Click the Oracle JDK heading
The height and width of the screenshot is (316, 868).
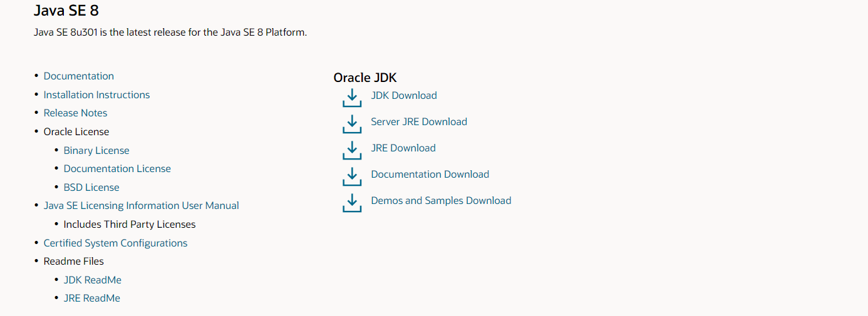[x=365, y=78]
